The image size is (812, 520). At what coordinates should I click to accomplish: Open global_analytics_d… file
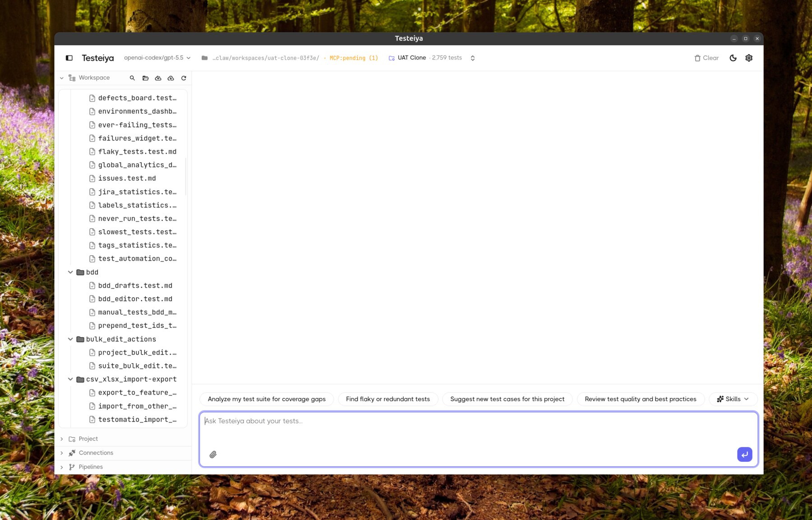click(x=133, y=165)
